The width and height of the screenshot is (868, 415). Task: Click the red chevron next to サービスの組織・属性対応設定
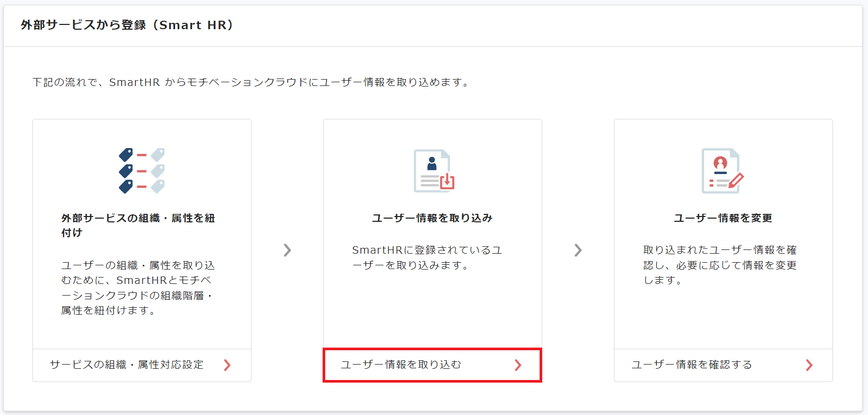[x=228, y=365]
